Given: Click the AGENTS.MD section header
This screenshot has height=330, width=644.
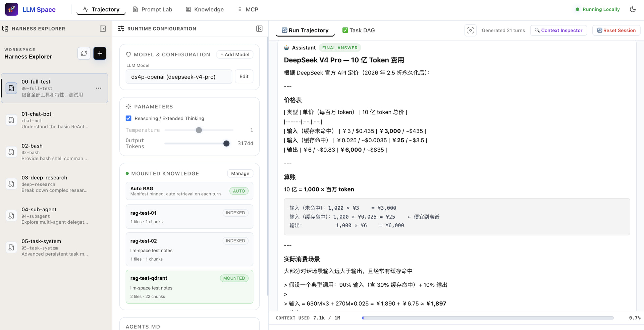Looking at the screenshot, I should 143,327.
